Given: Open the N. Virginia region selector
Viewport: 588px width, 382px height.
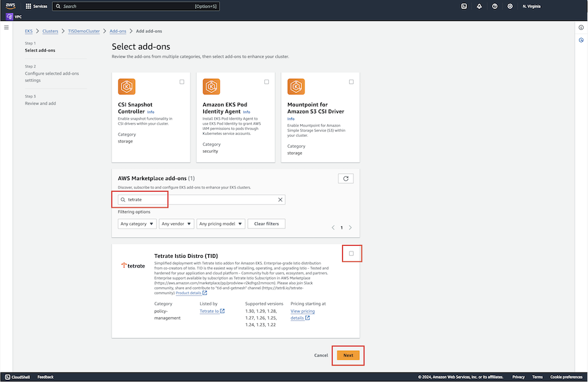Looking at the screenshot, I should 531,6.
